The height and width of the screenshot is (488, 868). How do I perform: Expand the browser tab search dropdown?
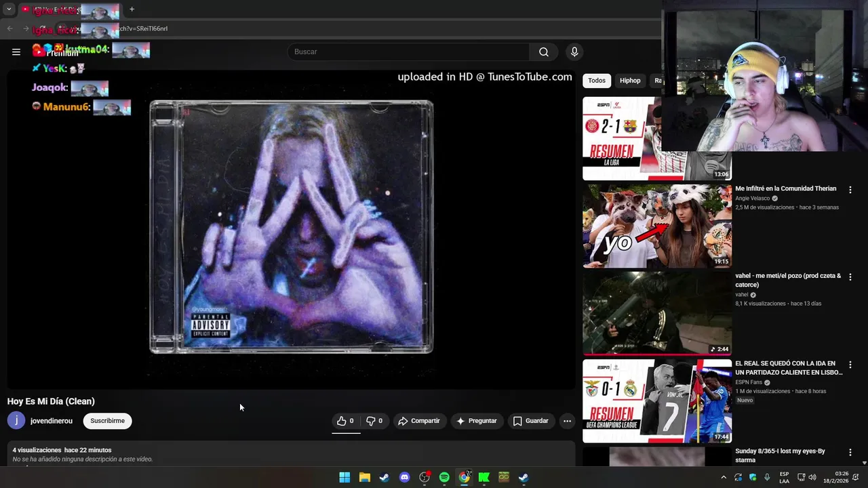(9, 9)
